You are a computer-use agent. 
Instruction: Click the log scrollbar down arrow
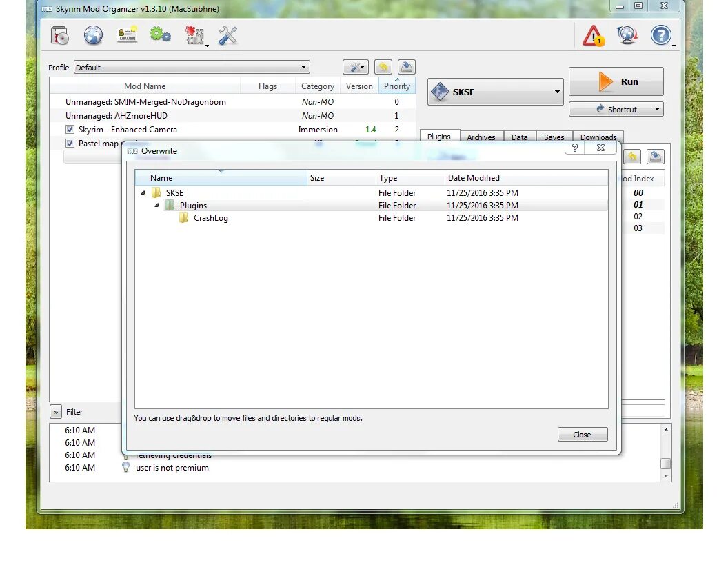666,476
